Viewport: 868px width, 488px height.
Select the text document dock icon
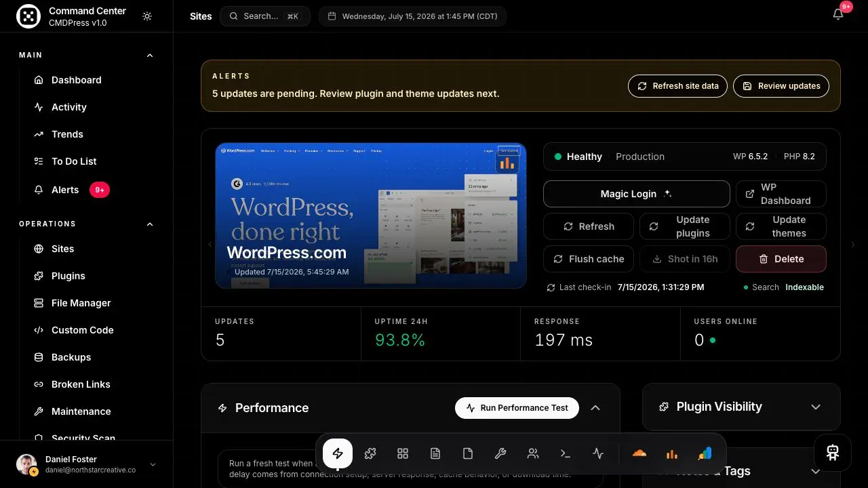pyautogui.click(x=435, y=453)
